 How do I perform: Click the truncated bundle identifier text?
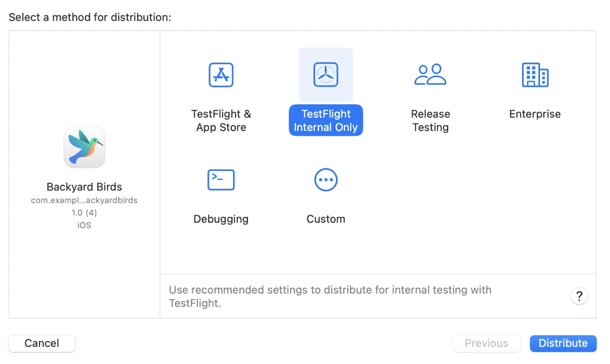tap(84, 201)
